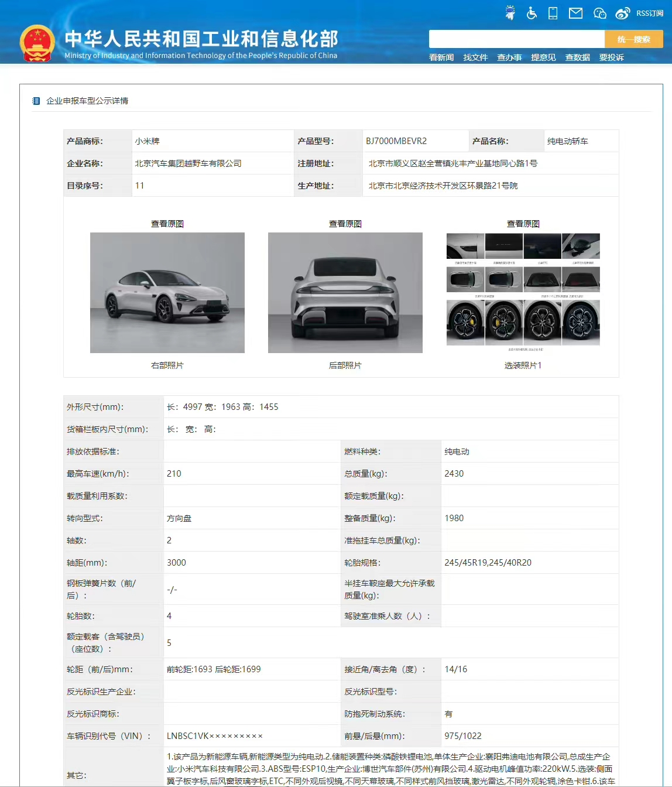Screen dimensions: 672x787
Task: Open the 看新闻 menu item
Action: (441, 57)
